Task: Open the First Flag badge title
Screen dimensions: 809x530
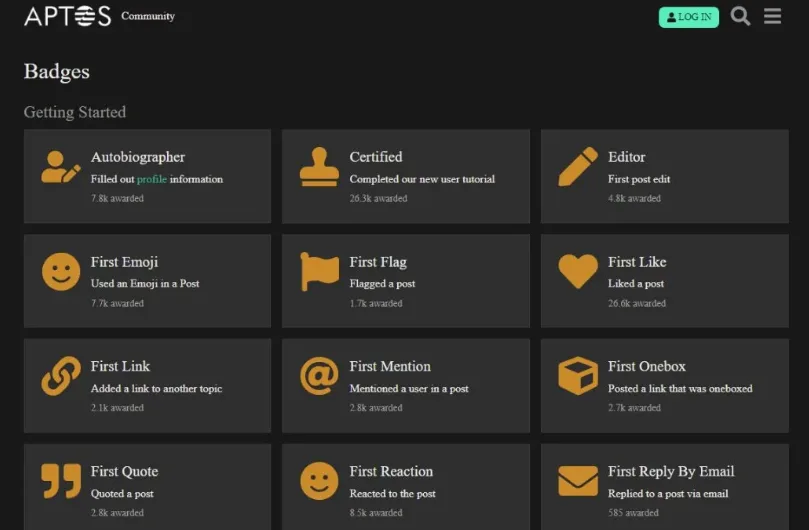Action: [378, 262]
